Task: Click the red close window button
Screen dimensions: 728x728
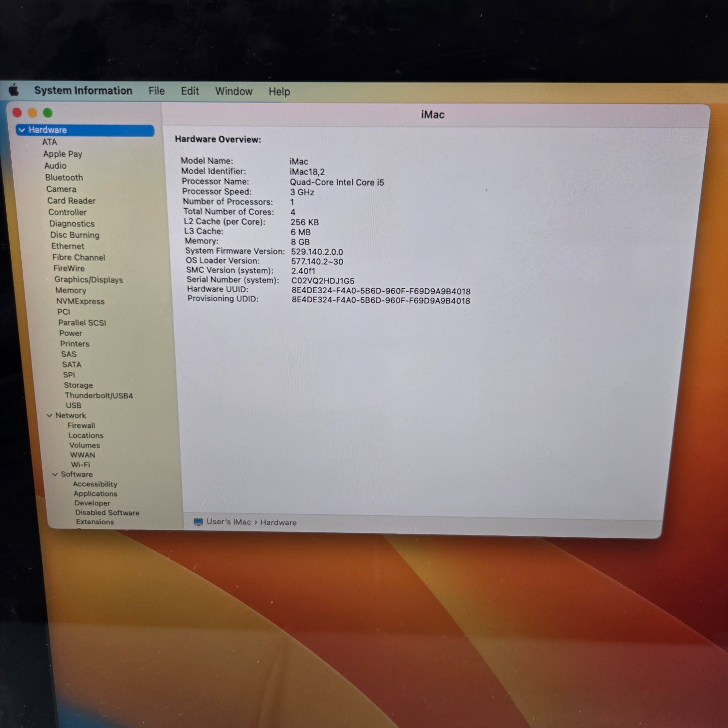Action: [17, 113]
